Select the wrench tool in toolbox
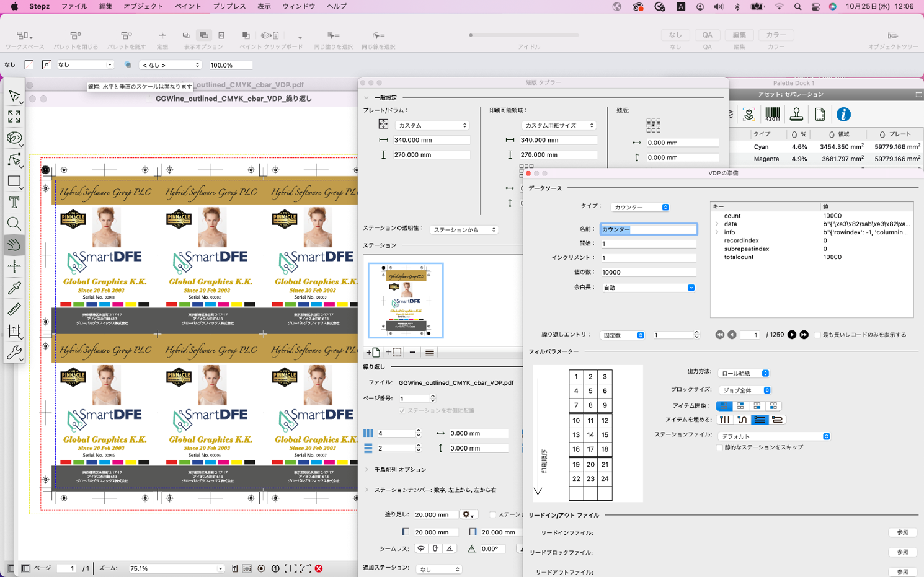Screen dimensions: 924x577 (14, 353)
